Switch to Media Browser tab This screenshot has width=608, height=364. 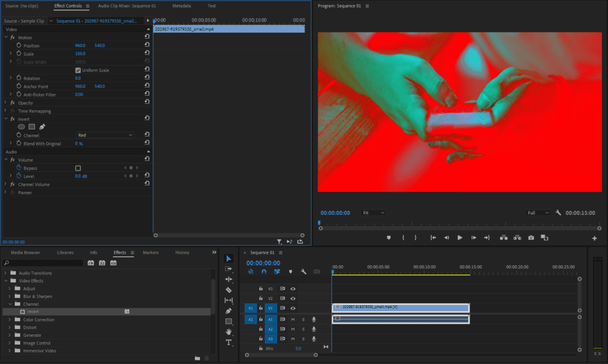[x=25, y=252]
